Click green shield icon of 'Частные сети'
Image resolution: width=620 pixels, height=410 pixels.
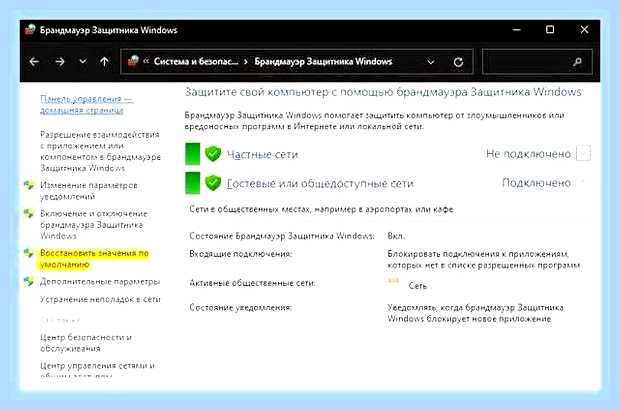coord(213,153)
